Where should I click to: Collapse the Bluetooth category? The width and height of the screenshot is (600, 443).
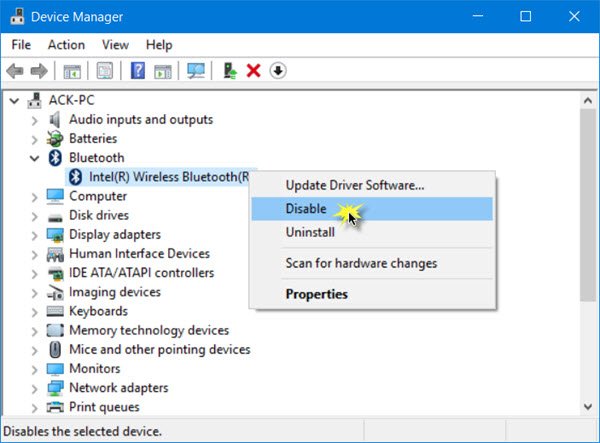tap(34, 158)
